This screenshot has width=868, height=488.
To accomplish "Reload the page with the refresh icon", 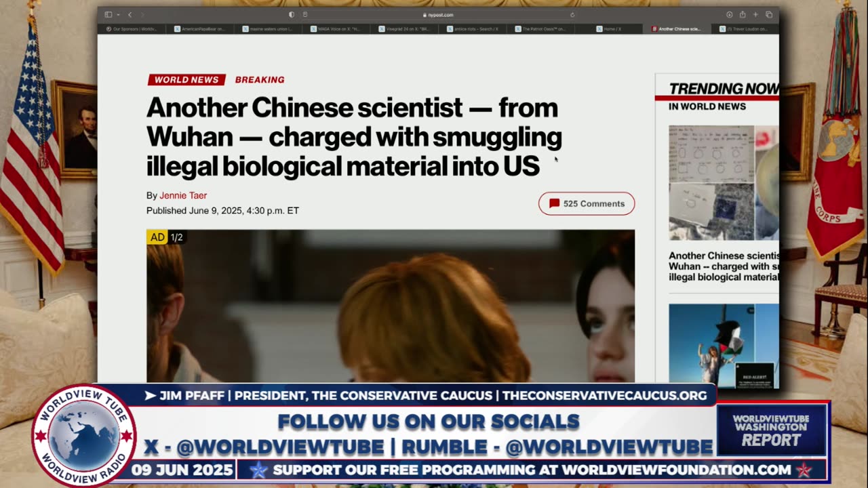I will [x=572, y=15].
